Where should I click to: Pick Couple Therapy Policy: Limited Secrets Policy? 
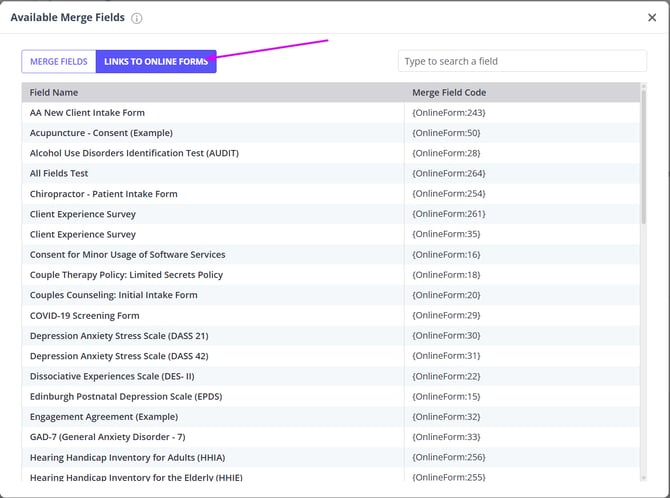coord(126,274)
